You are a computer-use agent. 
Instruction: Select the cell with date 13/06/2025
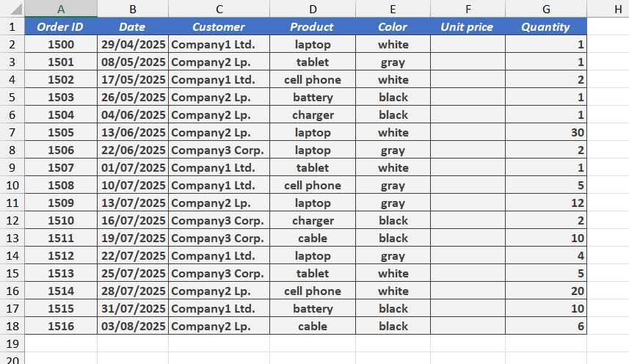click(x=133, y=132)
